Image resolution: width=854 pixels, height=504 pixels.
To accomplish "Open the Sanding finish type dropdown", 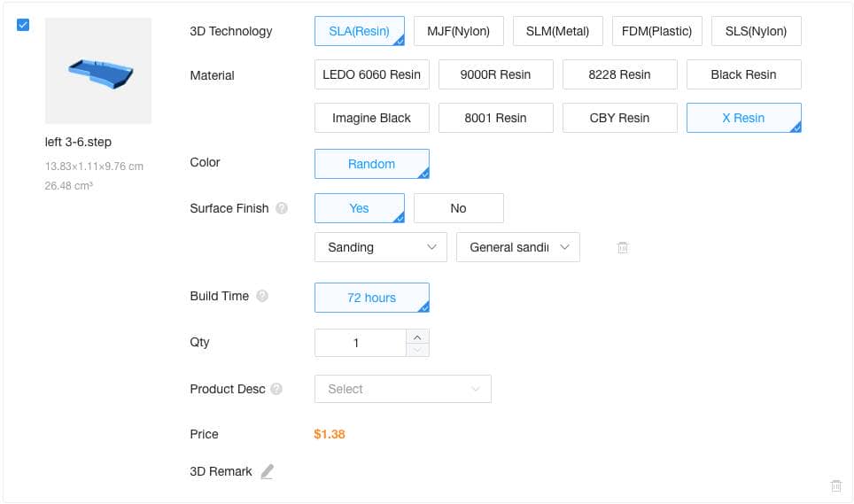I will pos(380,247).
